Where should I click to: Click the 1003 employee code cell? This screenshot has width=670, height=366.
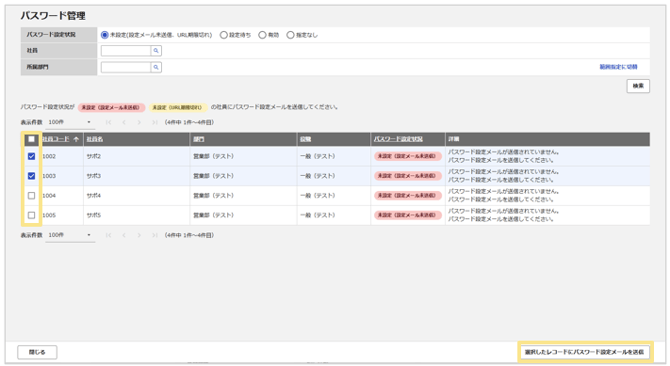tap(49, 176)
